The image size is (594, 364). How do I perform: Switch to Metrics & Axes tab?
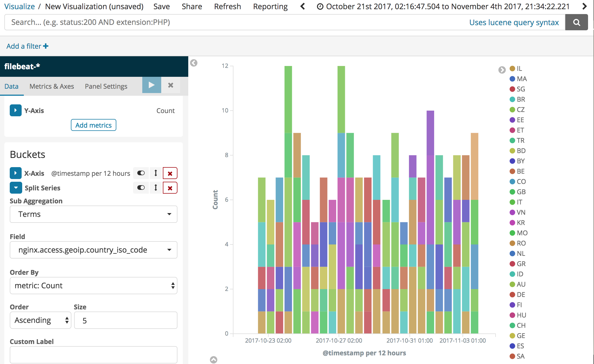coord(52,86)
